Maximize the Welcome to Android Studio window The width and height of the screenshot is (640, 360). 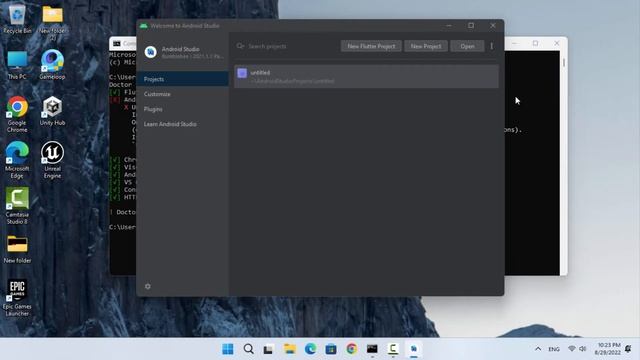[x=471, y=26]
